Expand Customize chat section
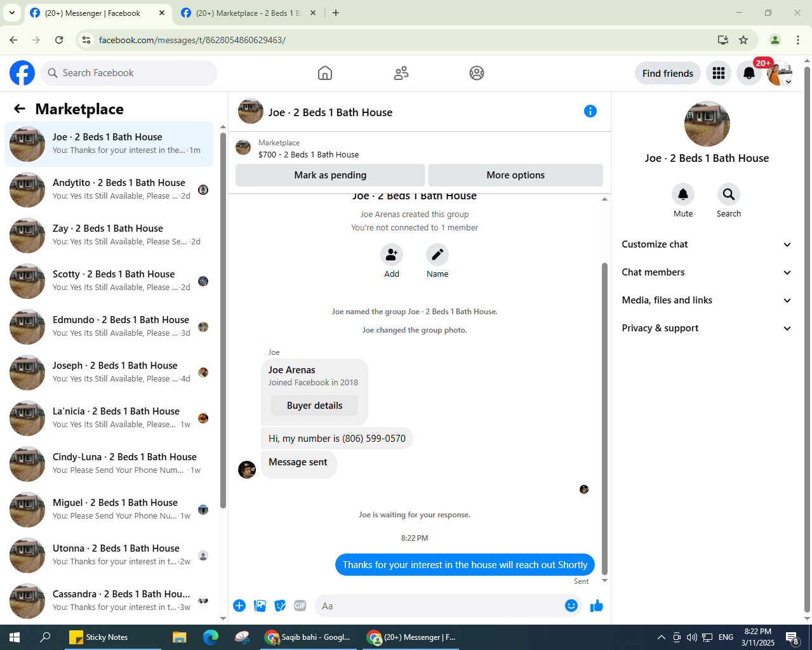Image resolution: width=812 pixels, height=650 pixels. point(707,244)
